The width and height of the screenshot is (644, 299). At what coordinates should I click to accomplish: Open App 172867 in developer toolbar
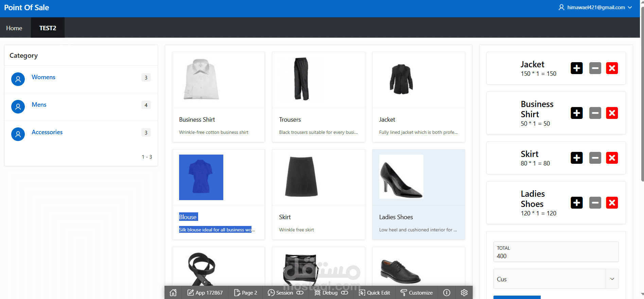pos(205,293)
